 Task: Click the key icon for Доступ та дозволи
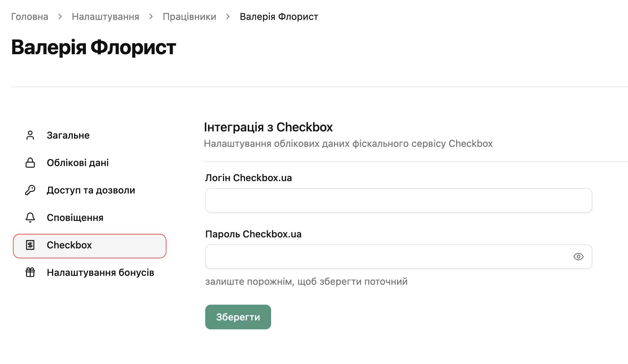coord(30,190)
